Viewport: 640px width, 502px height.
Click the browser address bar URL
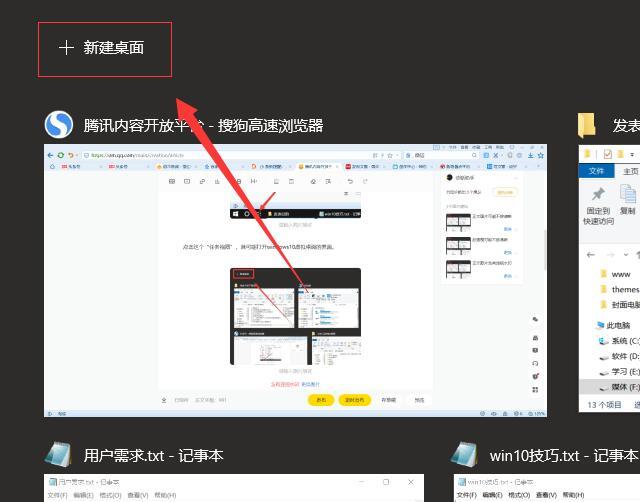[x=138, y=155]
